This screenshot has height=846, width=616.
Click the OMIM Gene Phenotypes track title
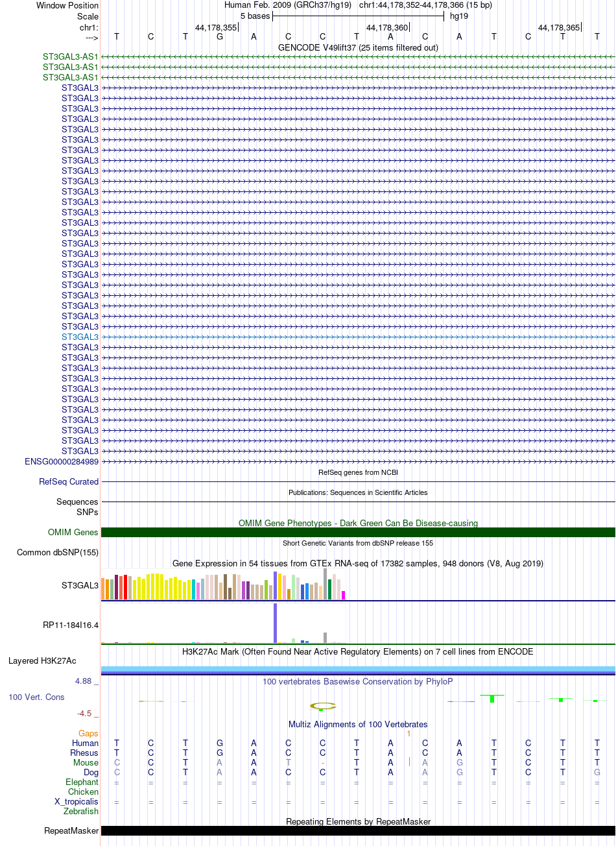[358, 523]
